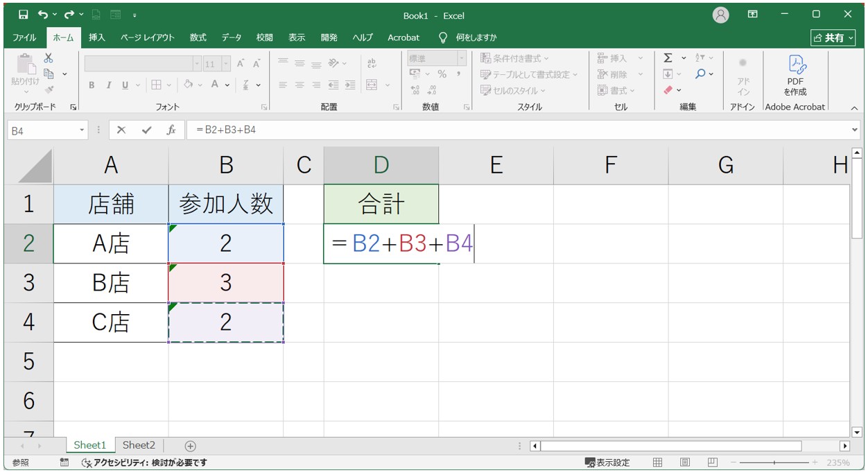
Task: Open 条件付き書式 menu
Action: click(x=515, y=58)
